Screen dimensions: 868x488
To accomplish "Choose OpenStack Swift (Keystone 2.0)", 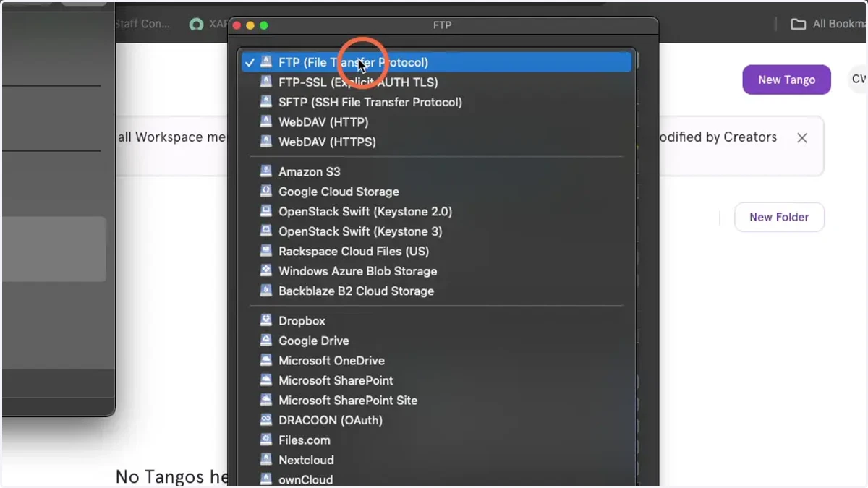I will pyautogui.click(x=436, y=211).
